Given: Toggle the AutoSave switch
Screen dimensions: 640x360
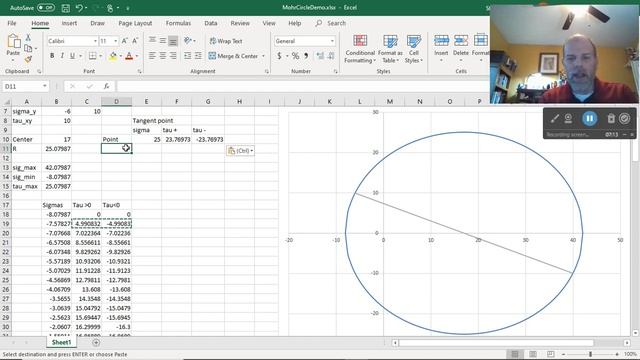Looking at the screenshot, I should [46, 8].
